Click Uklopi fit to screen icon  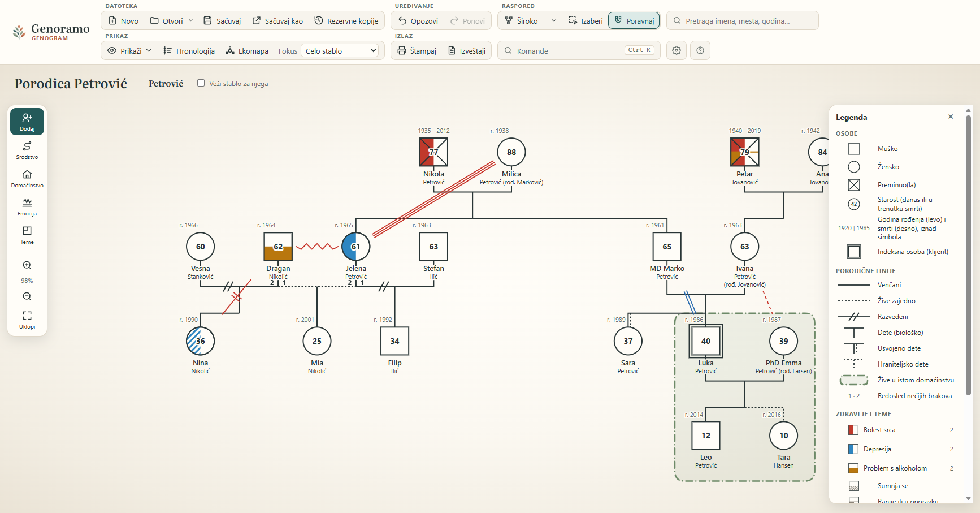(x=27, y=319)
